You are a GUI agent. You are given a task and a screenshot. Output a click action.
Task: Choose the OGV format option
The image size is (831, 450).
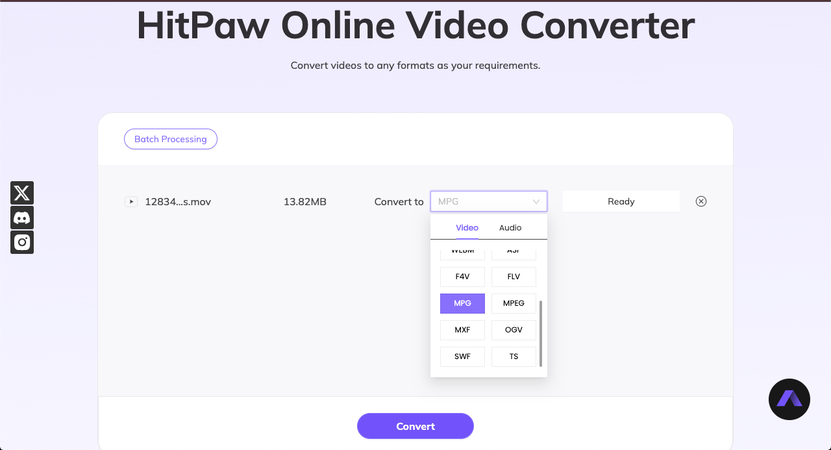[514, 330]
